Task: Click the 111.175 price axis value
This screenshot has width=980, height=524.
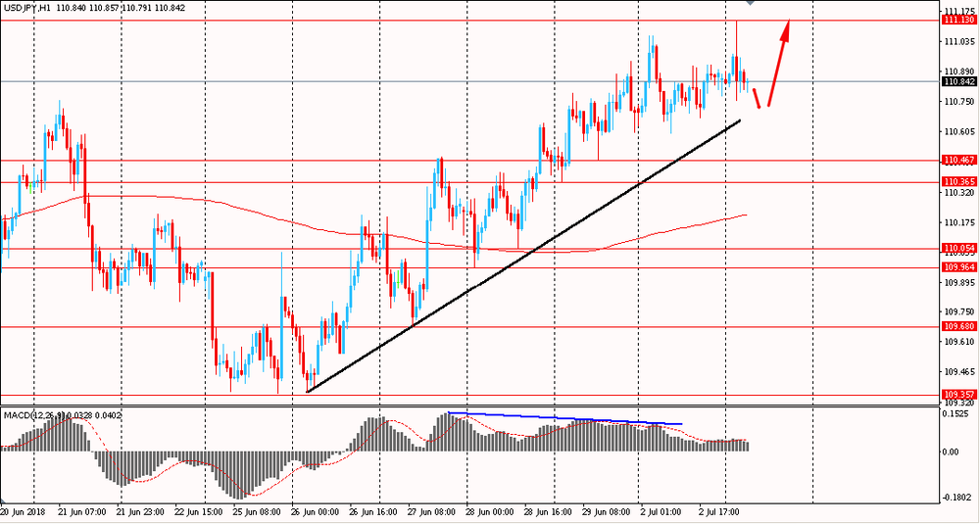Action: click(x=960, y=12)
